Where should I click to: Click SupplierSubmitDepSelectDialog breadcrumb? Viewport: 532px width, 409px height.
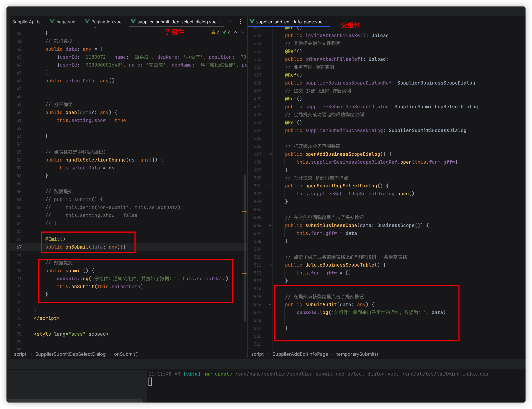coord(70,354)
